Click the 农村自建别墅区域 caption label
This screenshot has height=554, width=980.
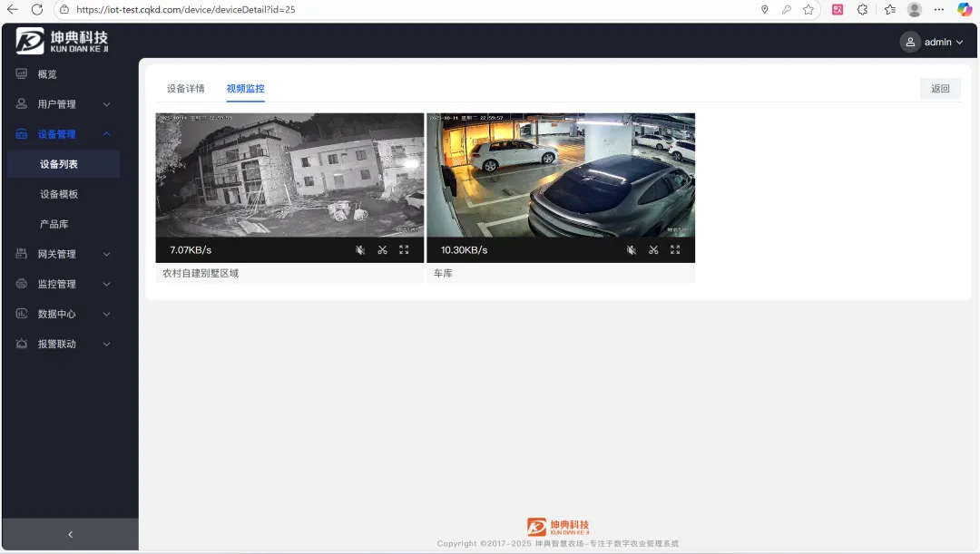pos(201,273)
